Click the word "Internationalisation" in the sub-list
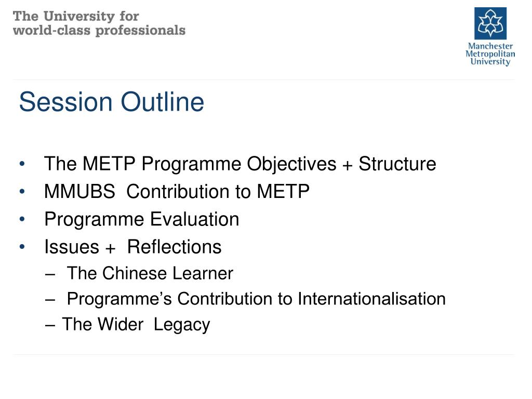Viewport: 532px width, 399px height. pos(371,299)
